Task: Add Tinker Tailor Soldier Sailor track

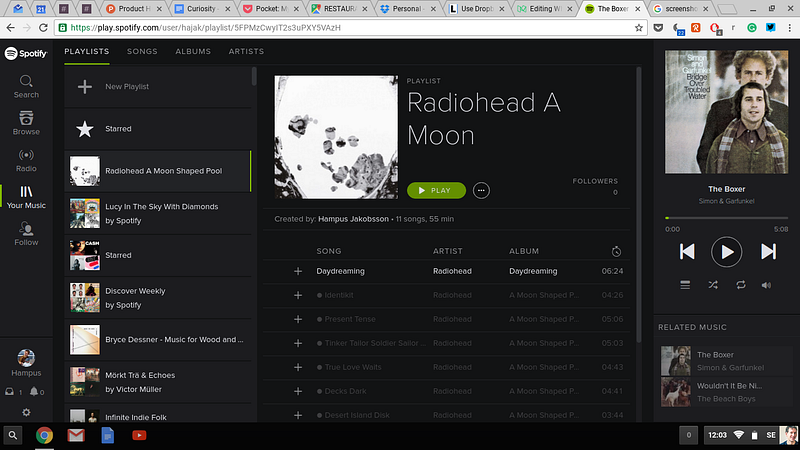Action: pos(298,343)
